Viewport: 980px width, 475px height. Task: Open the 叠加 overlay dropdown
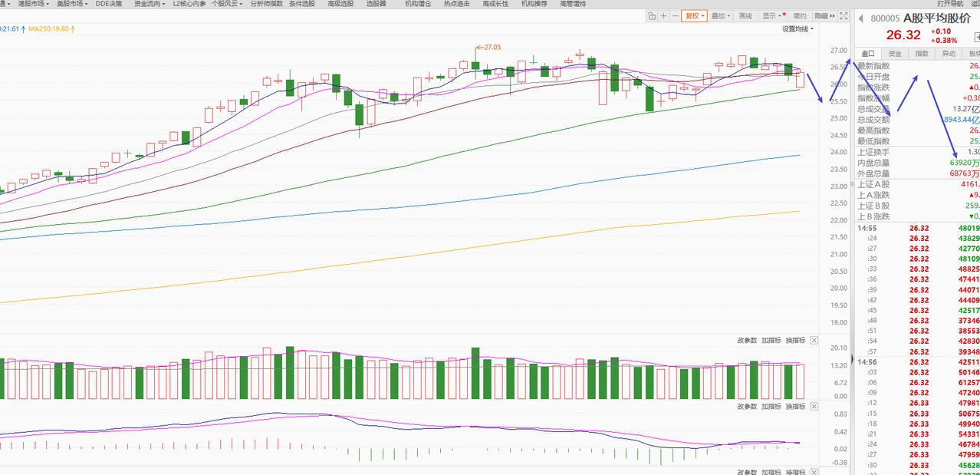pyautogui.click(x=720, y=15)
